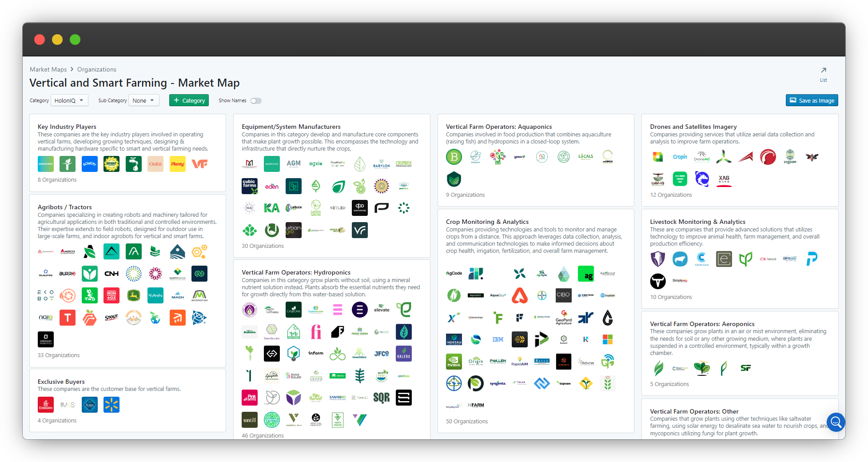This screenshot has width=868, height=462.
Task: Click the Save as Image button
Action: pyautogui.click(x=812, y=100)
